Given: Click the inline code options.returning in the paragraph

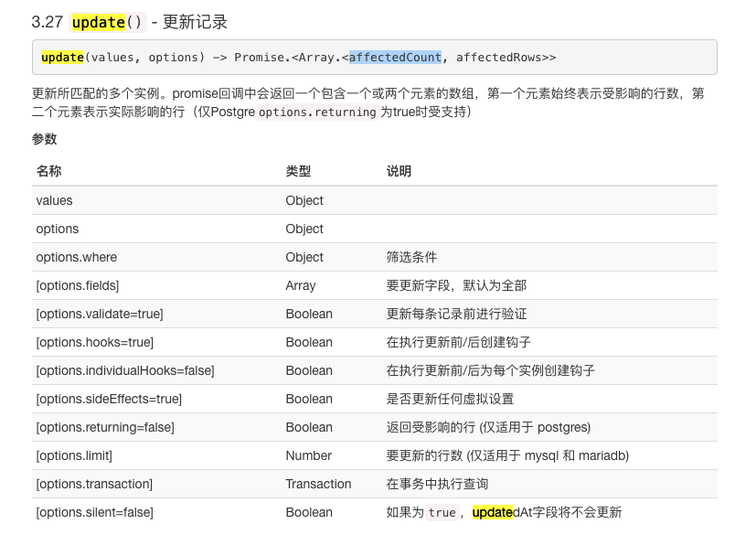Looking at the screenshot, I should (x=317, y=112).
